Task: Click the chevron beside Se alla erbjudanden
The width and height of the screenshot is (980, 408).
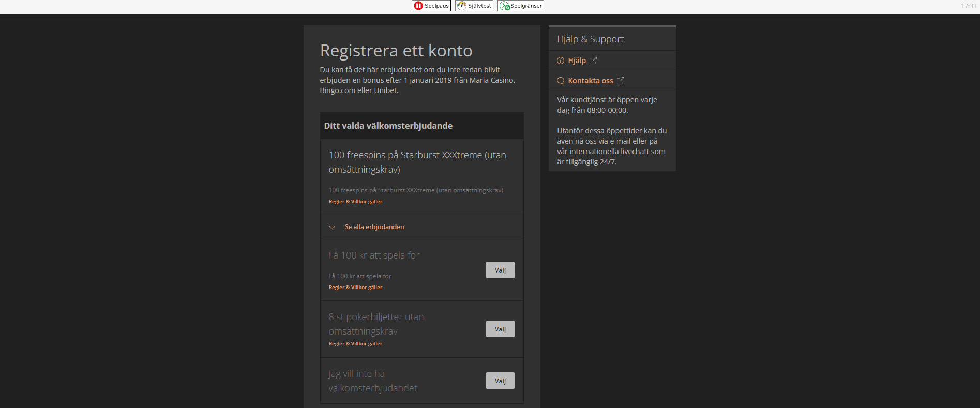Action: [332, 227]
